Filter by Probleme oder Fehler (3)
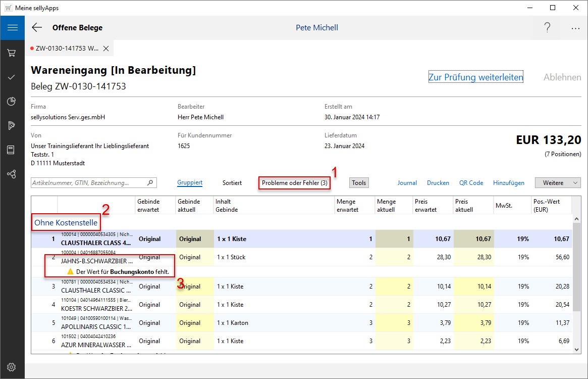This screenshot has height=379, width=588. (294, 183)
